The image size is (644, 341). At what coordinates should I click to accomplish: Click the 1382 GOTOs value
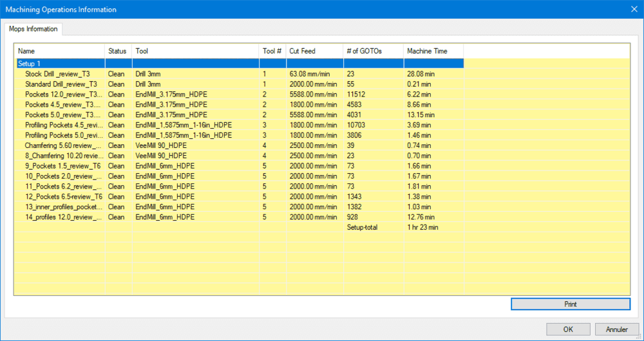pyautogui.click(x=354, y=207)
